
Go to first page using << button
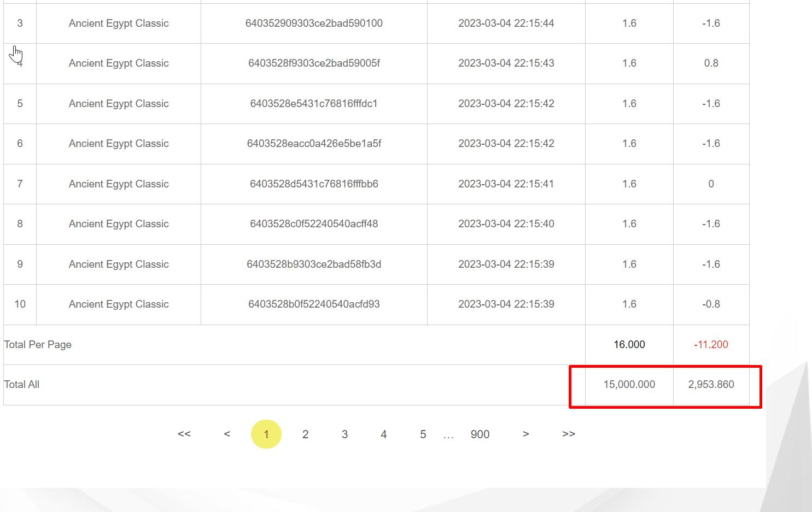click(x=184, y=434)
